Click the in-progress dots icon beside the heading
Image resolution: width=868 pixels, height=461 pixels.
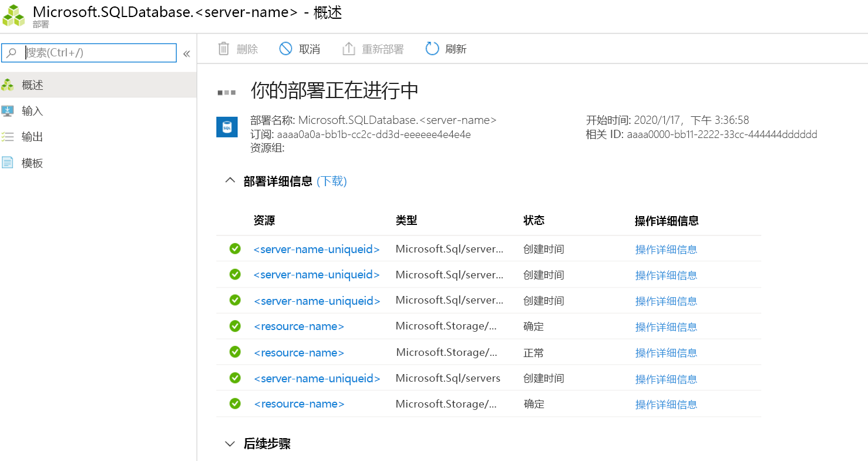(227, 92)
